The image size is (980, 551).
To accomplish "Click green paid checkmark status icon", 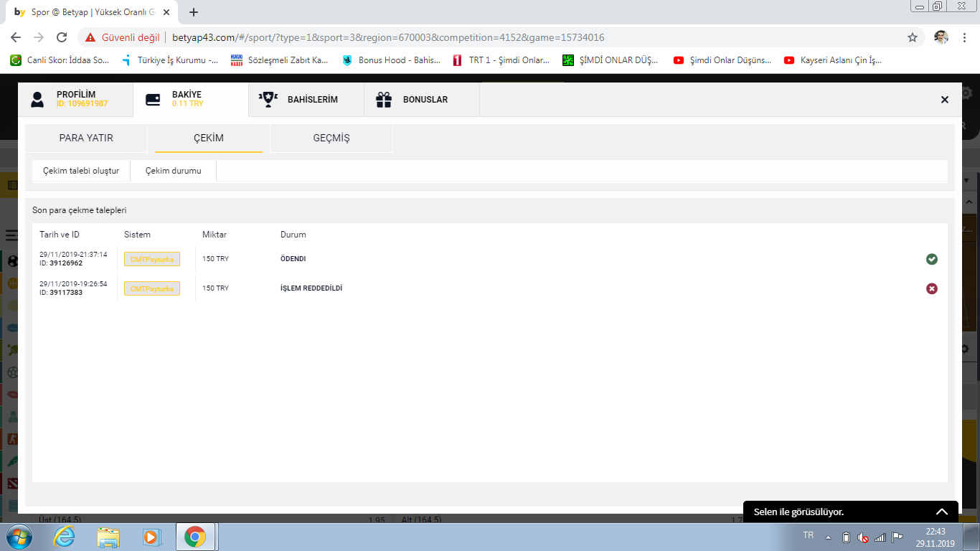I will coord(931,259).
